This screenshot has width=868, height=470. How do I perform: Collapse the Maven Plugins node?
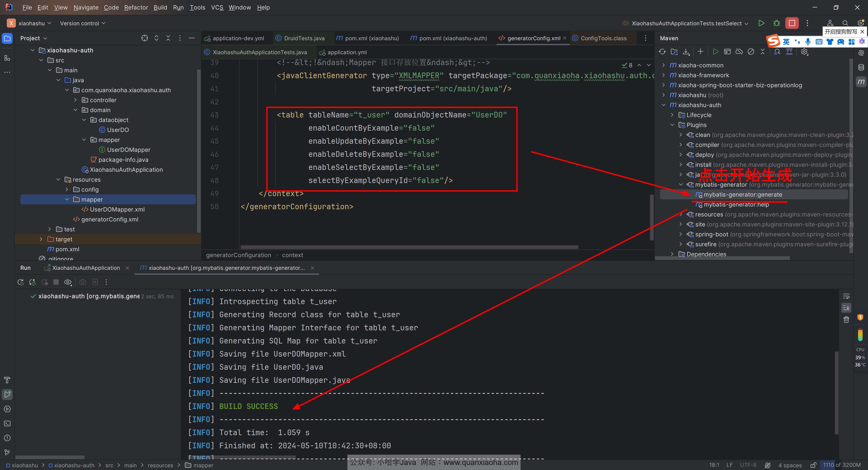pyautogui.click(x=672, y=125)
